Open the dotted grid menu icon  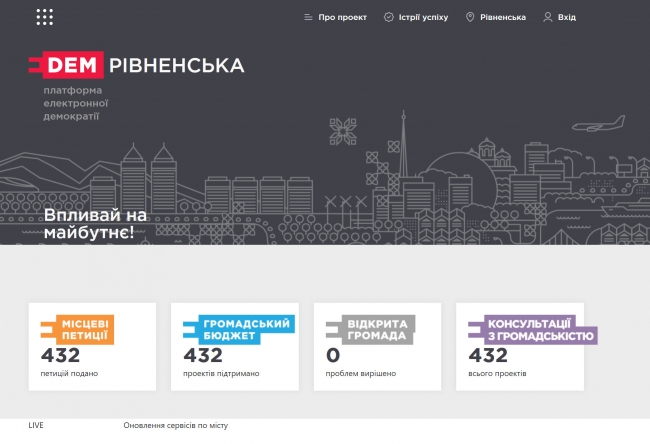pos(45,17)
